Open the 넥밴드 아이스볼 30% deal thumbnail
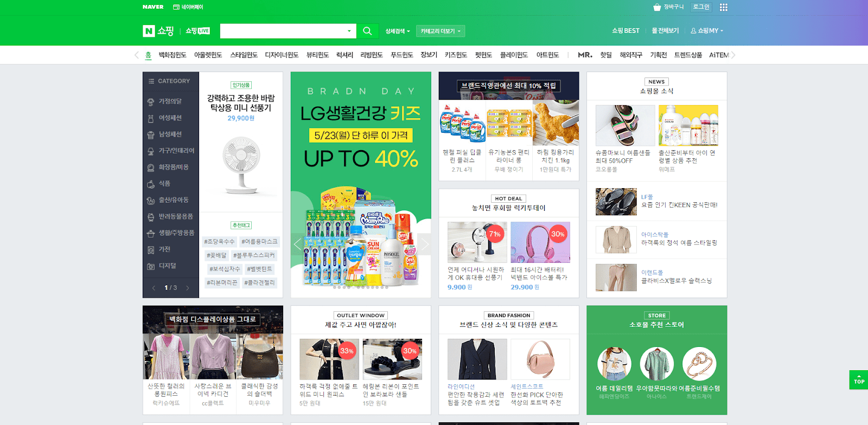868x425 pixels. pos(540,242)
